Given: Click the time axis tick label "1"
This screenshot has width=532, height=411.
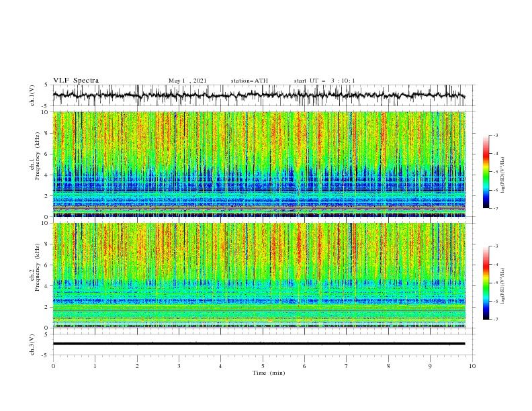Looking at the screenshot, I should (95, 366).
